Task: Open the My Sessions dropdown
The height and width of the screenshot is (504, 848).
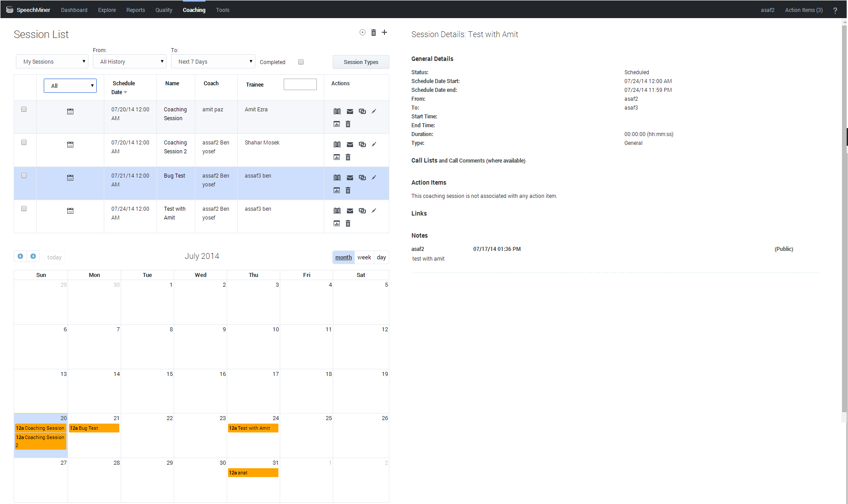Action: coord(52,62)
